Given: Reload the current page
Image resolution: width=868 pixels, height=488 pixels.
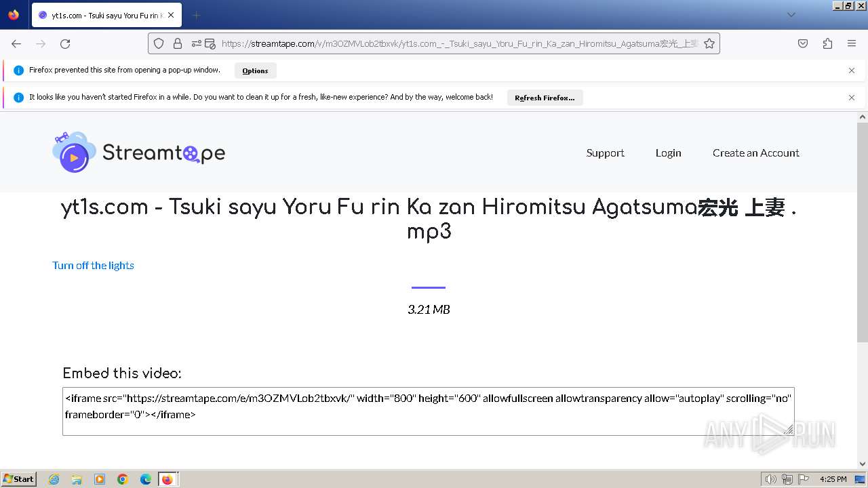Looking at the screenshot, I should 65,43.
